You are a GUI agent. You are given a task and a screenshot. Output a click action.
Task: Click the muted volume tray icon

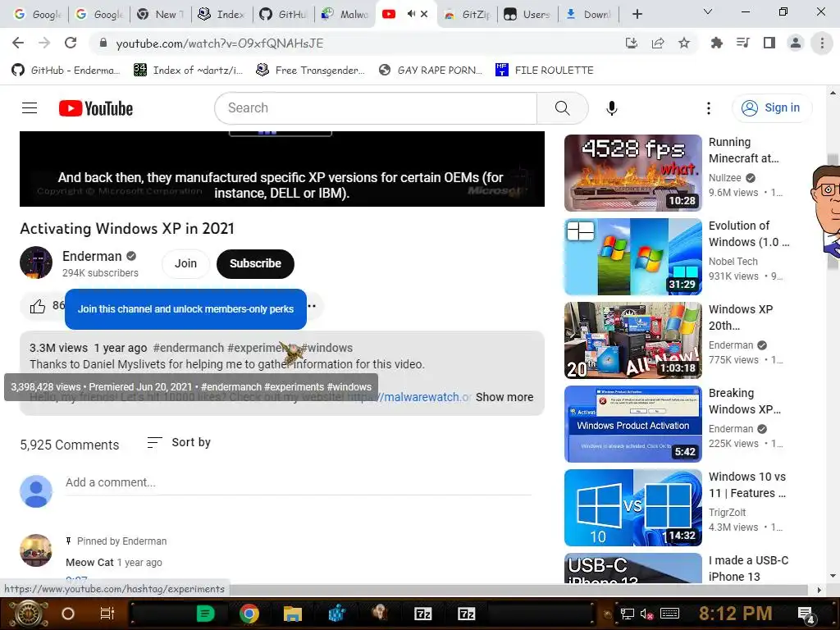646,614
